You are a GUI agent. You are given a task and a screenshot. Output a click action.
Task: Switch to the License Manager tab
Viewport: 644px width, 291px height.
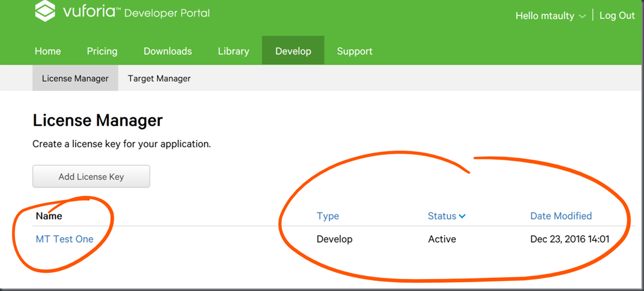[75, 78]
